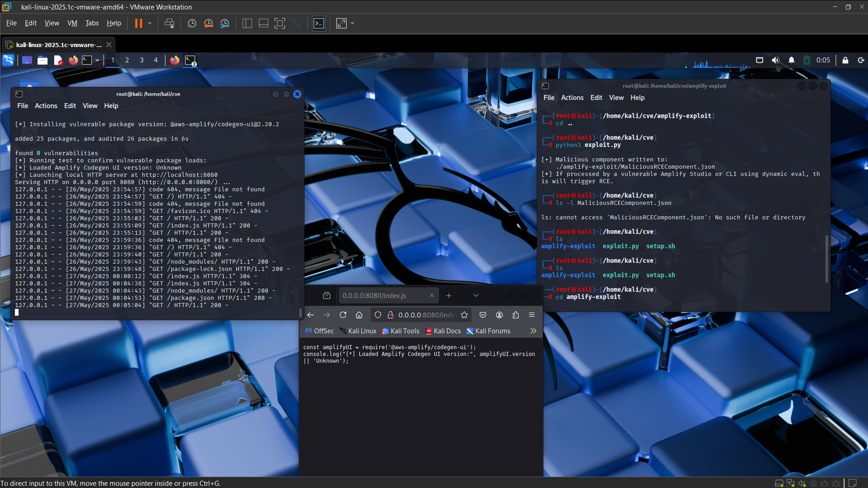Viewport: 868px width, 488px height.
Task: Open Firefox recent browsing view
Action: pyautogui.click(x=327, y=295)
